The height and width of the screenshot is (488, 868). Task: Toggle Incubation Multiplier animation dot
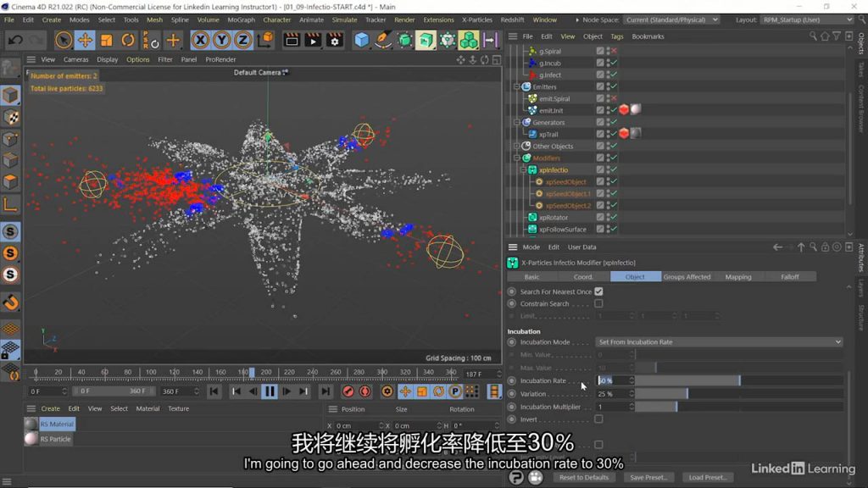(511, 407)
